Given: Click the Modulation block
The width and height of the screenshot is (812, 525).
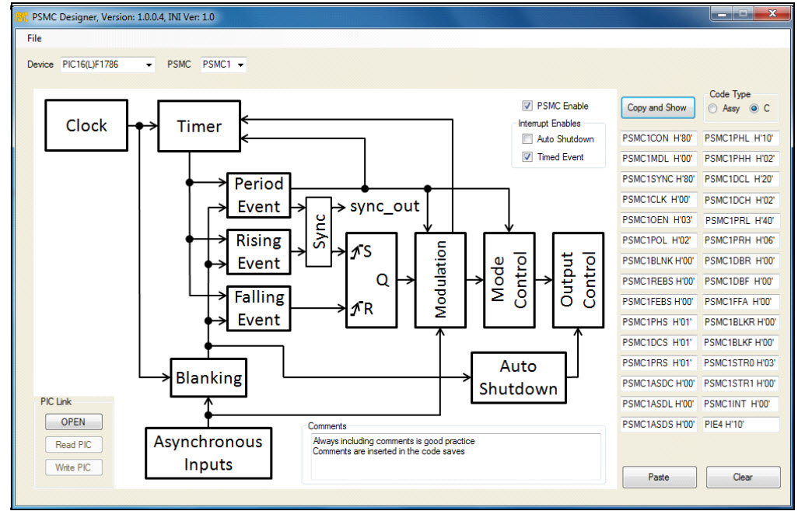Looking at the screenshot, I should (441, 280).
